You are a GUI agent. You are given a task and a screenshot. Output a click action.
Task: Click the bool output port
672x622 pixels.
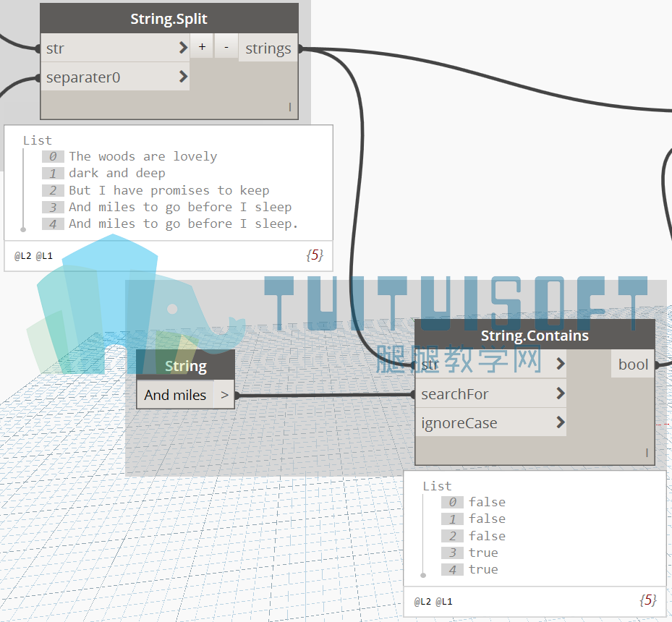633,364
